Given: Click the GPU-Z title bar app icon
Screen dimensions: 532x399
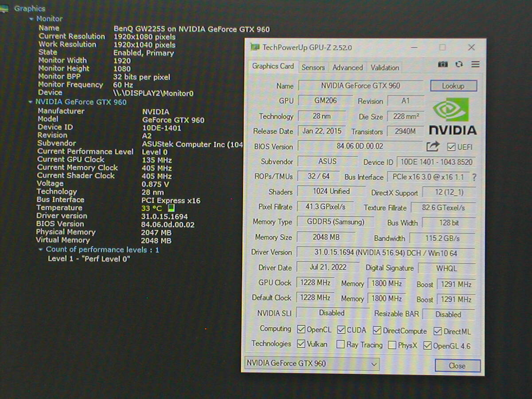Looking at the screenshot, I should [254, 47].
